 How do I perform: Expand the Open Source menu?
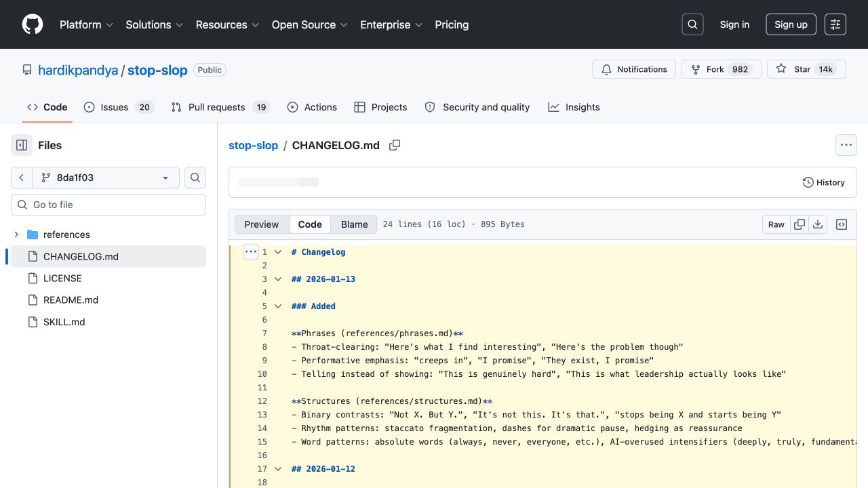309,24
